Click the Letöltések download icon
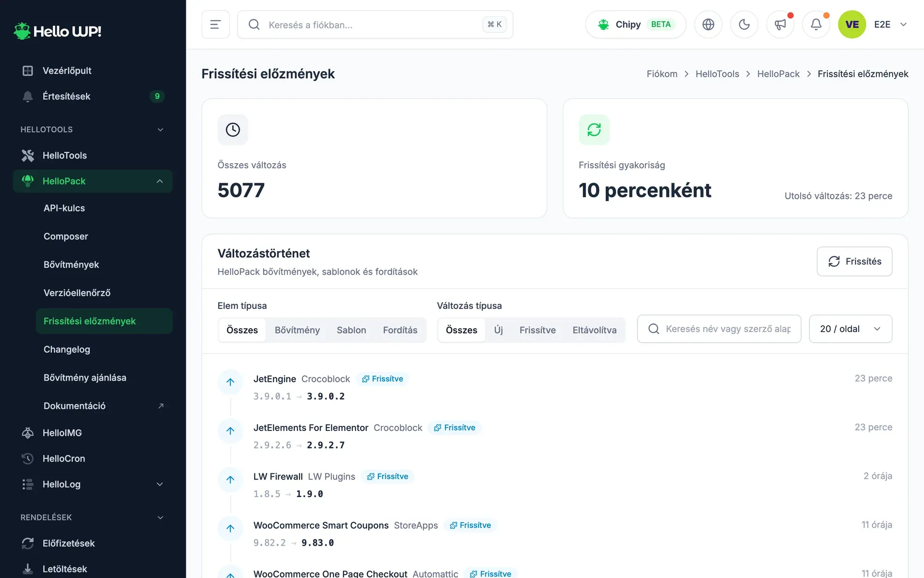This screenshot has width=924, height=578. coord(28,569)
